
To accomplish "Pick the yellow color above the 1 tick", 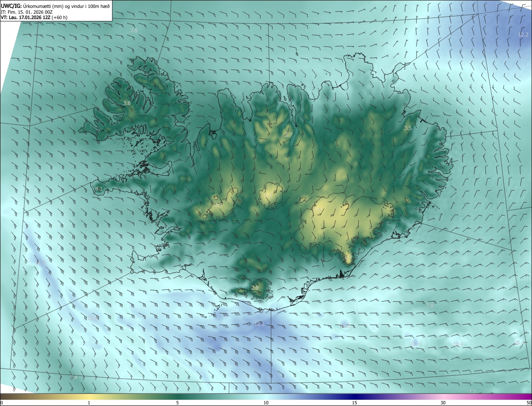I will [89, 396].
